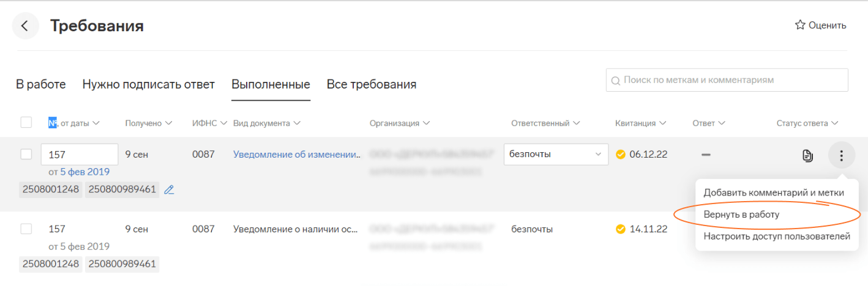This screenshot has width=868, height=286.
Task: Select the Выполненные tab
Action: point(271,84)
